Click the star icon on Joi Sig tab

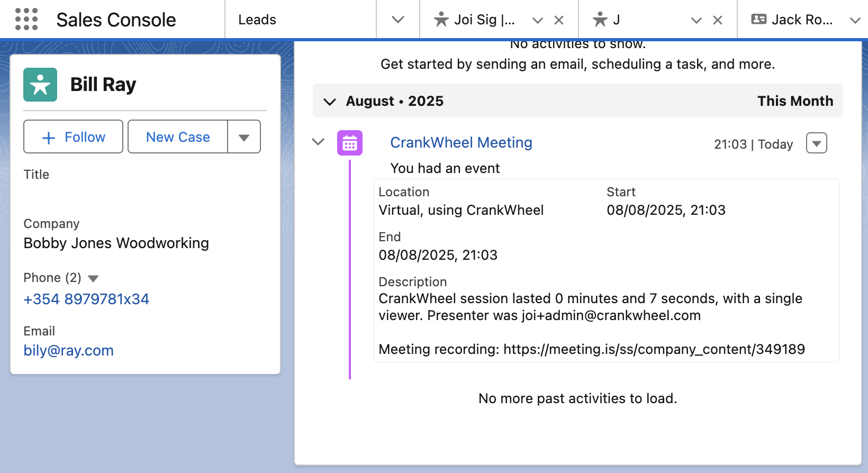pos(441,20)
